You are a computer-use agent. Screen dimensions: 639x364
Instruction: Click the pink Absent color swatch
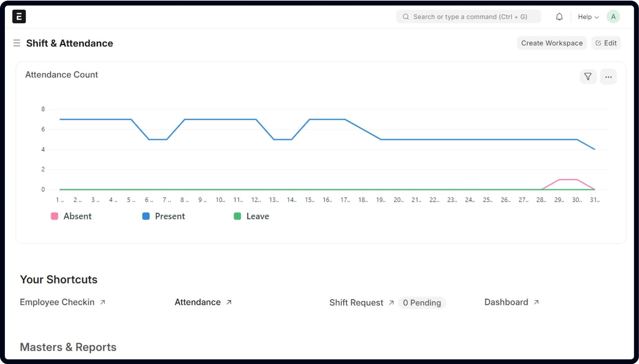pos(55,216)
